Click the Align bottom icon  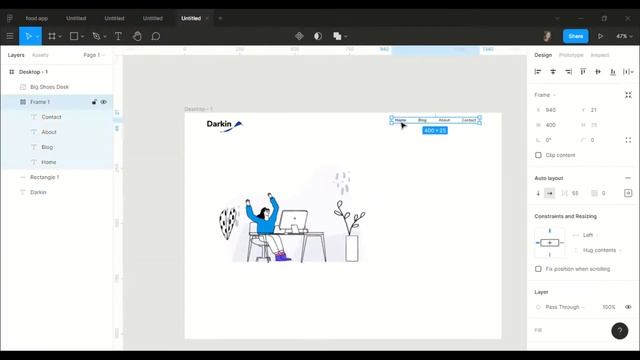[x=613, y=72]
